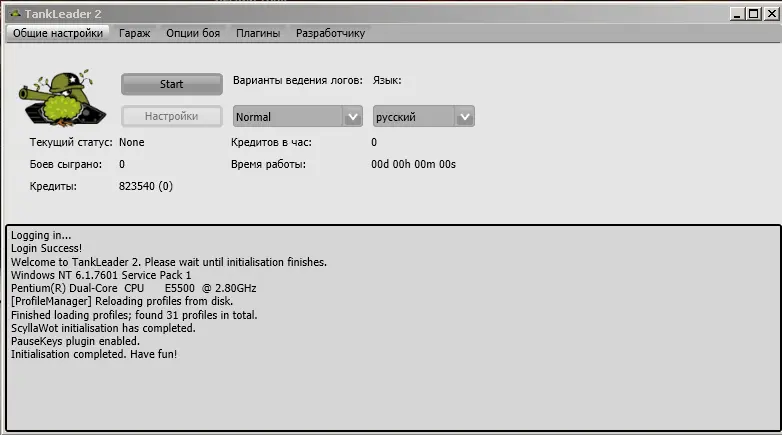This screenshot has width=782, height=435.
Task: Click the "ScyllaWot initialisation has completed" line
Action: click(103, 328)
